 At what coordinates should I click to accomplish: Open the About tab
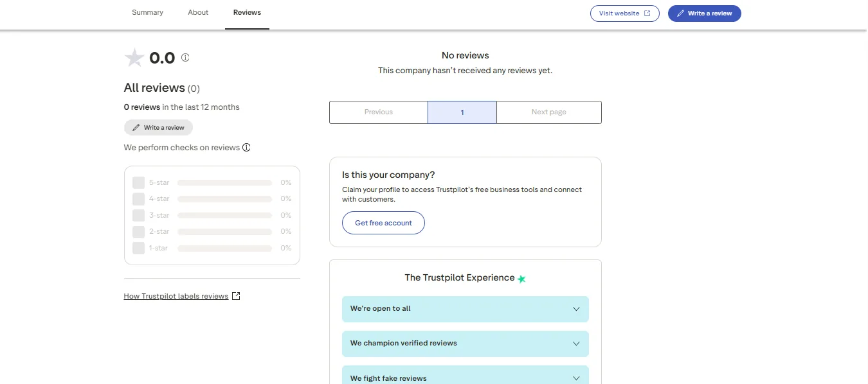[198, 13]
